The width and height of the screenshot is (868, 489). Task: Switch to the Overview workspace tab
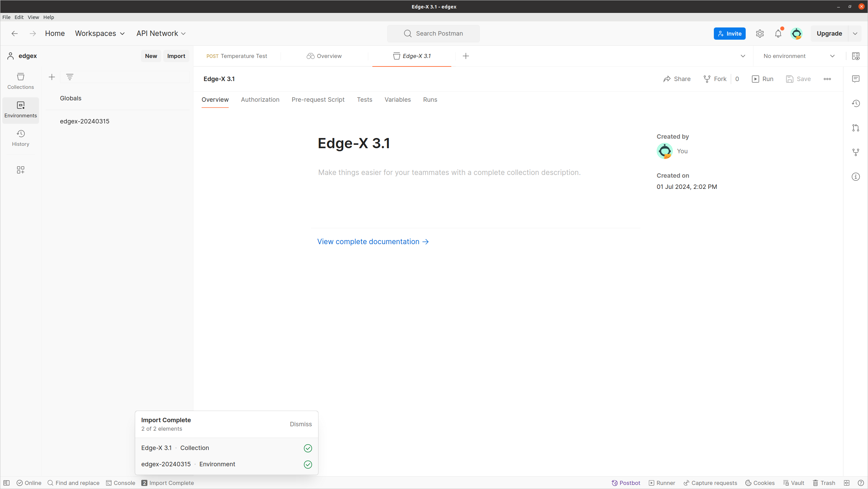click(324, 56)
